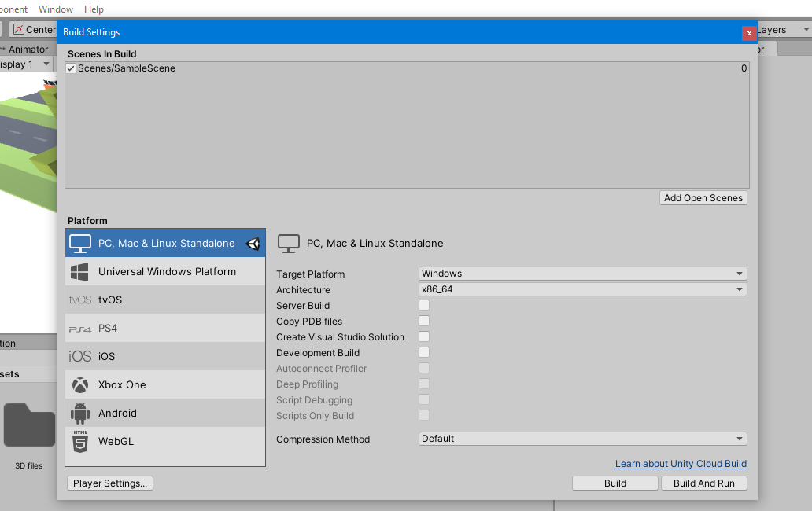Enable the Server Build checkbox
Viewport: 812px width, 511px height.
(x=424, y=305)
